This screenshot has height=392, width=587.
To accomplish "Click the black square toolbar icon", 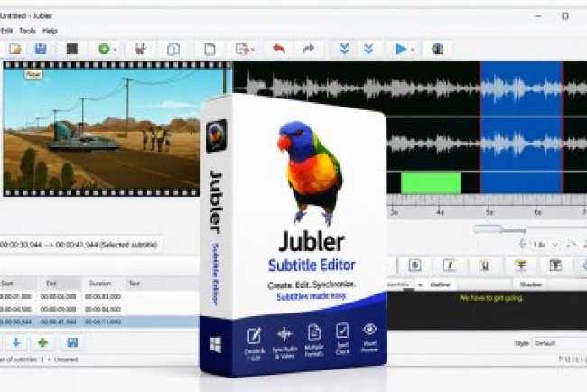I will tap(72, 49).
